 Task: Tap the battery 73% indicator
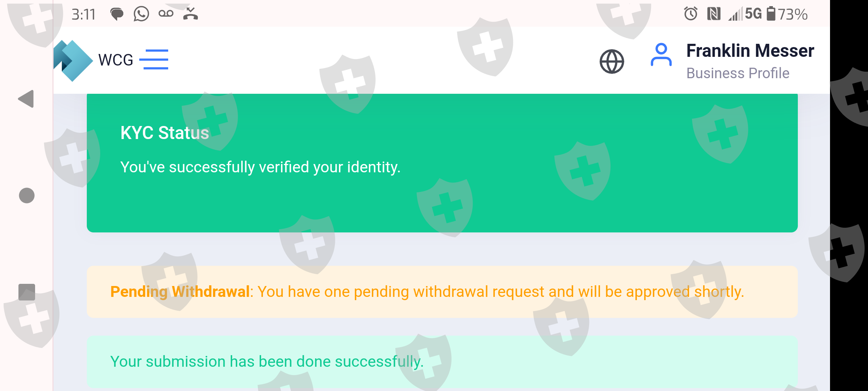(788, 14)
